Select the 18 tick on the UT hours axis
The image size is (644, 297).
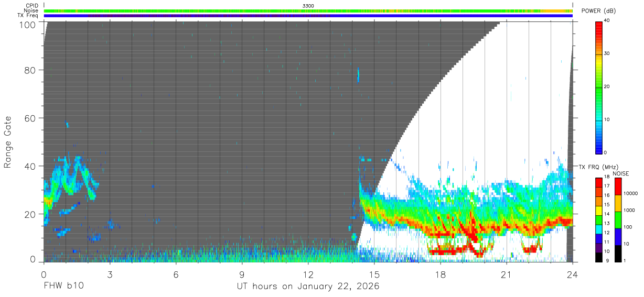(441, 274)
